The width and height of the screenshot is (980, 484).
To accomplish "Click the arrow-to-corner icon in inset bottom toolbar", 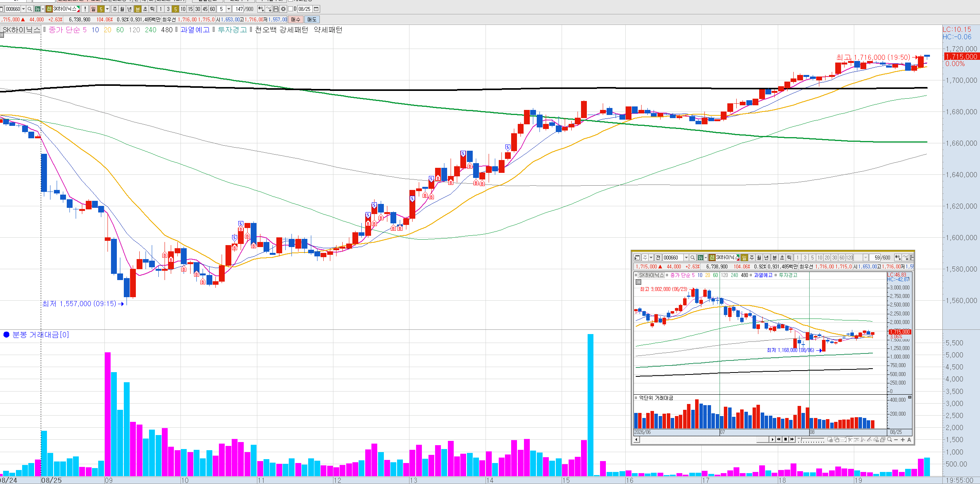I will pyautogui.click(x=850, y=440).
